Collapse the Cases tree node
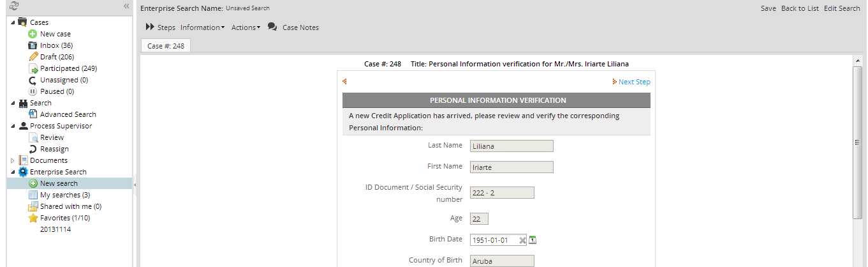The image size is (868, 267). [13, 22]
